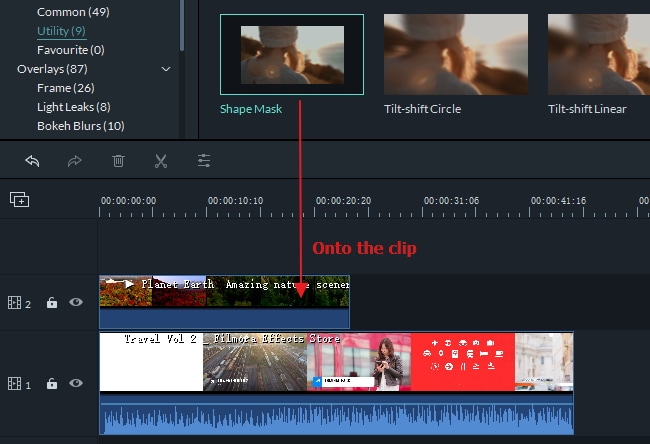Click the Undo arrow icon
This screenshot has height=444, width=650.
click(32, 161)
